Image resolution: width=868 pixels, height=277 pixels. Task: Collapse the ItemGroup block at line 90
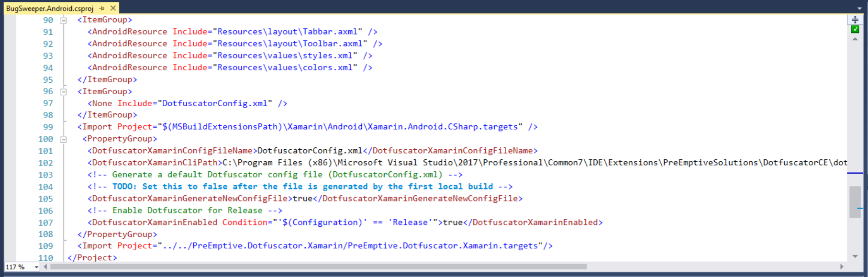point(63,20)
